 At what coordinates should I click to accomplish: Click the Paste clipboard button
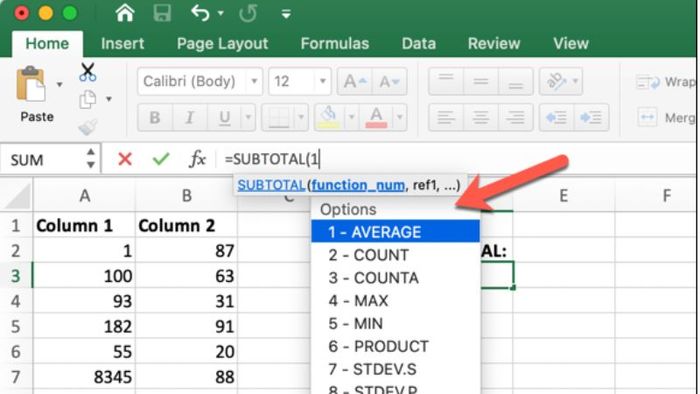tap(31, 85)
